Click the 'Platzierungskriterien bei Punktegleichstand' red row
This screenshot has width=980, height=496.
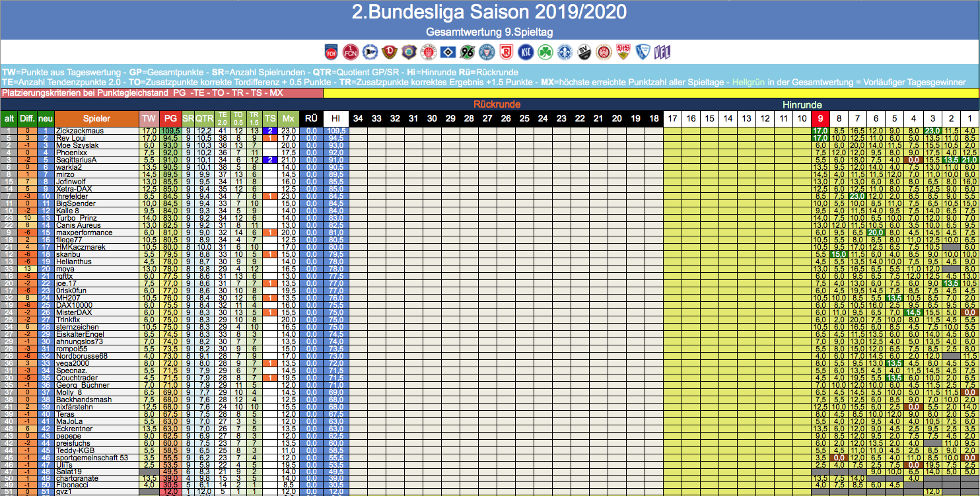pos(162,93)
